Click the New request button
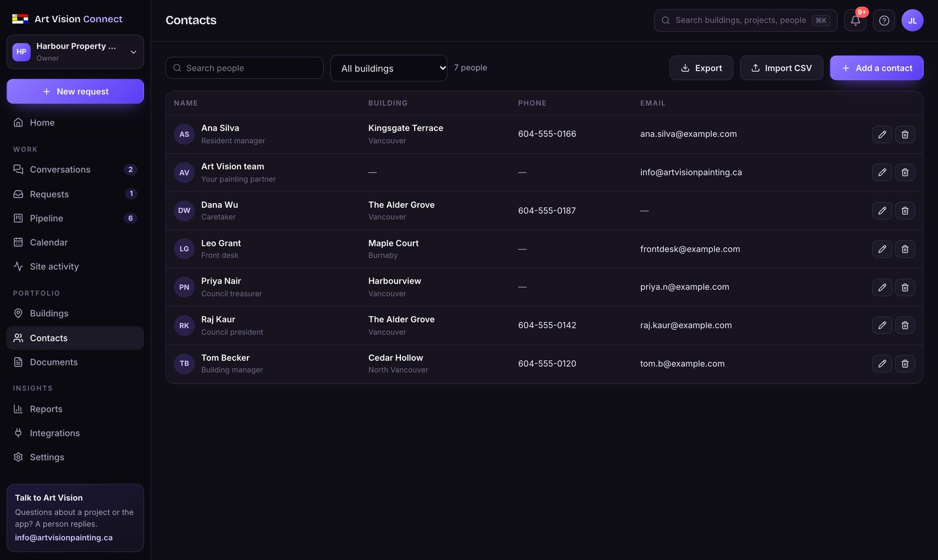 (x=75, y=91)
